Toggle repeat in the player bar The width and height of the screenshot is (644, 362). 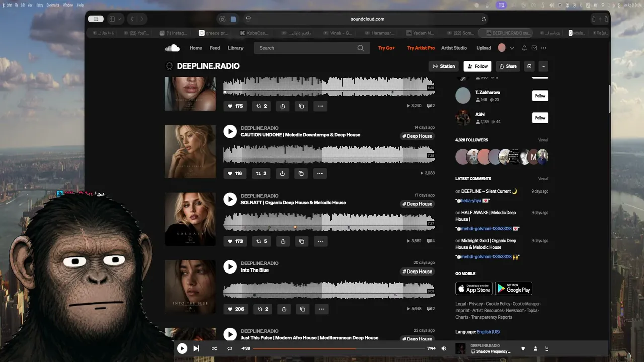point(230,348)
